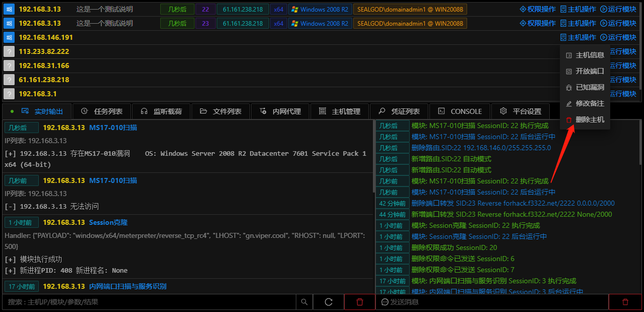Click the search magnifier icon button

304,302
